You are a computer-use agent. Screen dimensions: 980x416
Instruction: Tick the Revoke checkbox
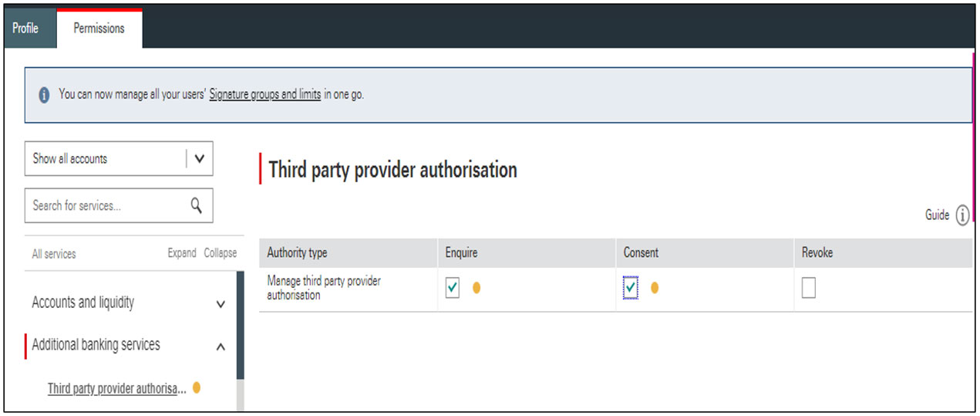tap(808, 288)
